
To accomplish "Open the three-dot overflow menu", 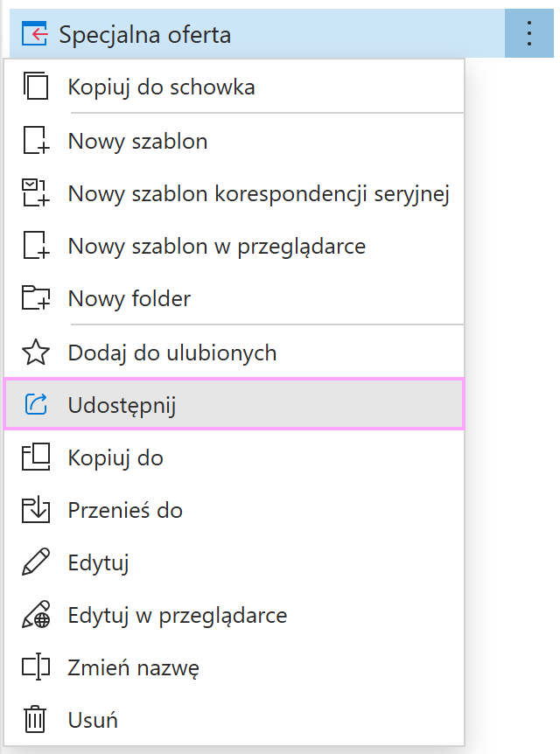I will point(529,32).
